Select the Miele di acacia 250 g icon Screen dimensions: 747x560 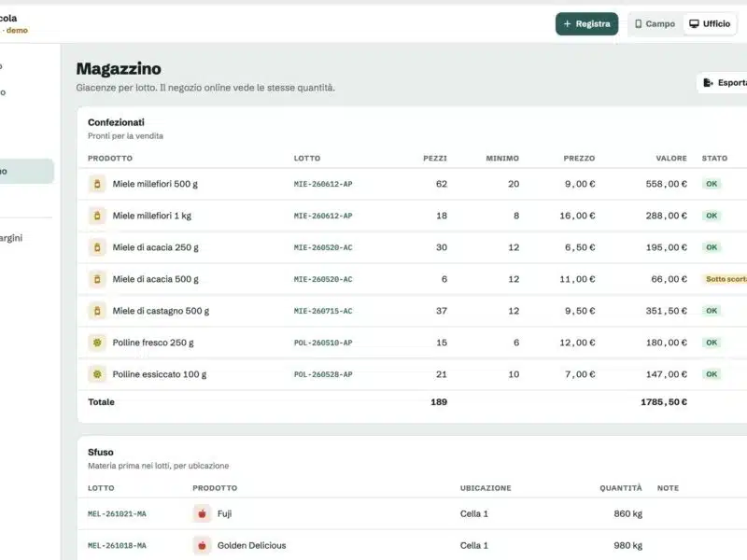97,247
